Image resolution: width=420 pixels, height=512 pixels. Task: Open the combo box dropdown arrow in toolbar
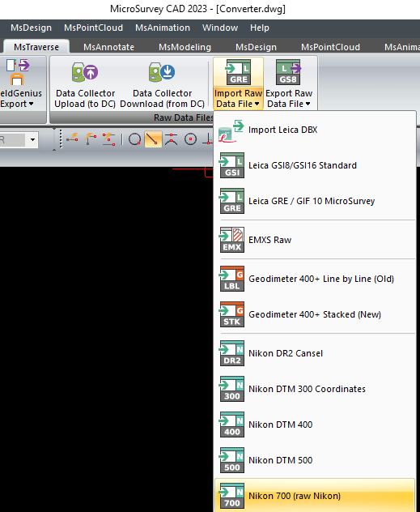click(32, 140)
